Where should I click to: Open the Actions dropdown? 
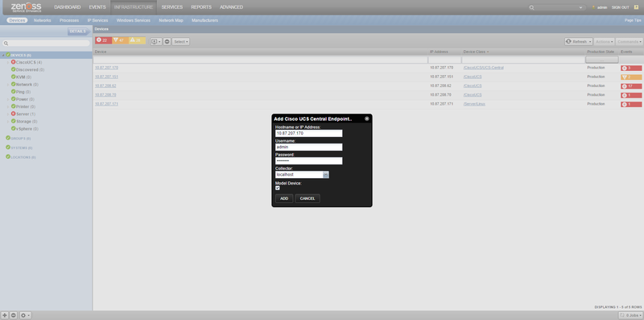pyautogui.click(x=604, y=42)
